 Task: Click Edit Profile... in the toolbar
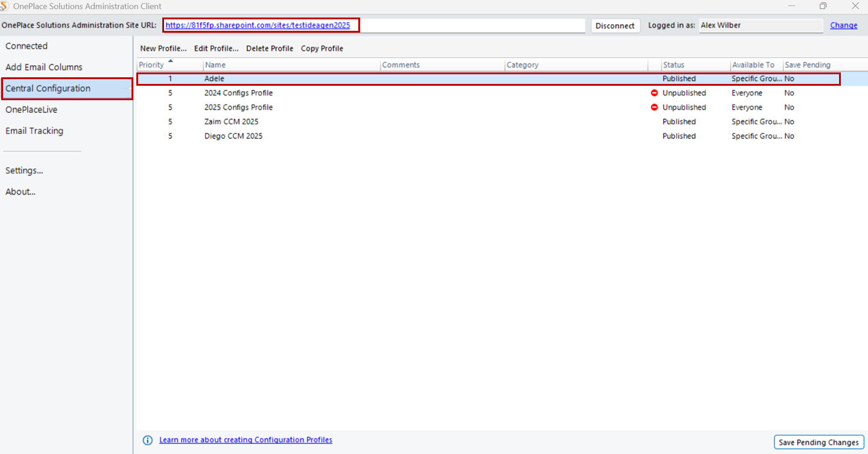click(216, 48)
